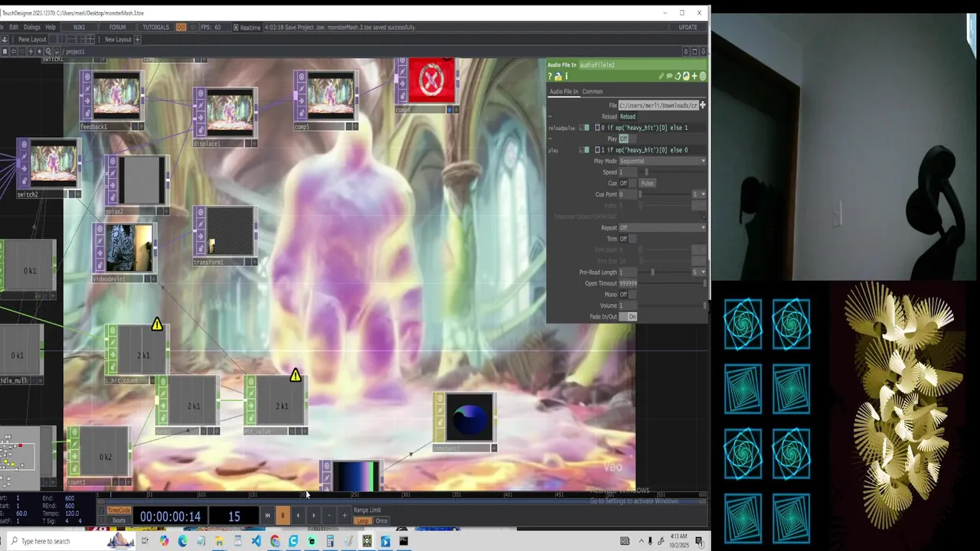Show operator info with the i icon

pos(567,77)
